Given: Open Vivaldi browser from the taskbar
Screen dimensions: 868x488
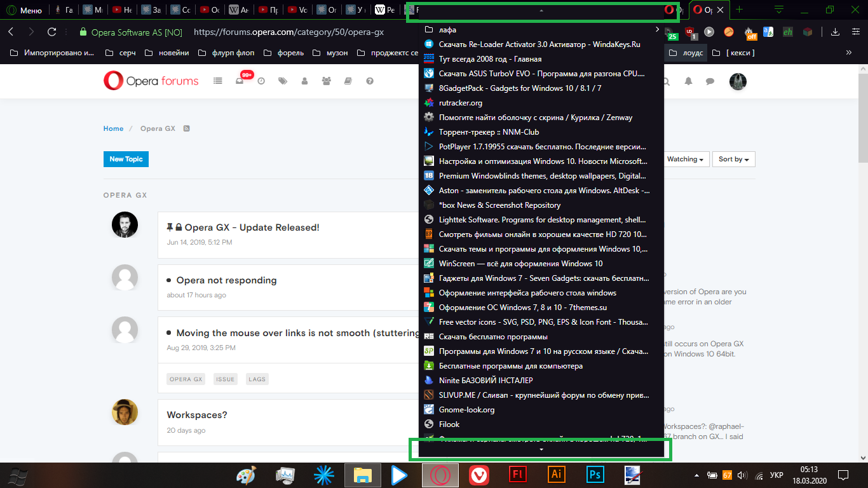Looking at the screenshot, I should (478, 475).
